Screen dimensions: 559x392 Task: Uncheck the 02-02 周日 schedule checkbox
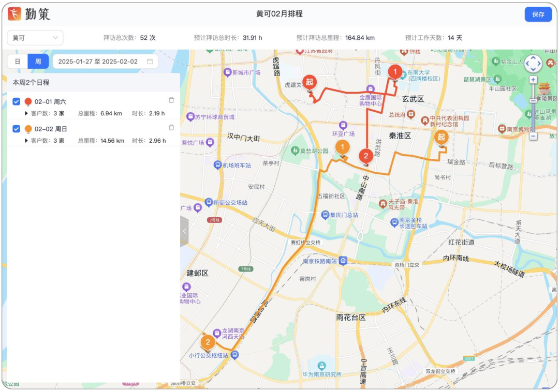pyautogui.click(x=16, y=129)
